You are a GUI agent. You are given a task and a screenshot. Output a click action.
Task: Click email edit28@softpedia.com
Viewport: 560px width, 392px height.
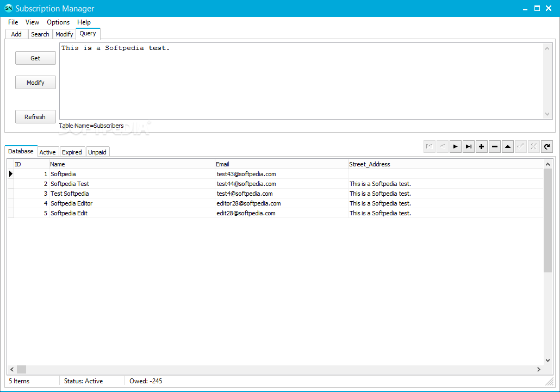(x=246, y=213)
